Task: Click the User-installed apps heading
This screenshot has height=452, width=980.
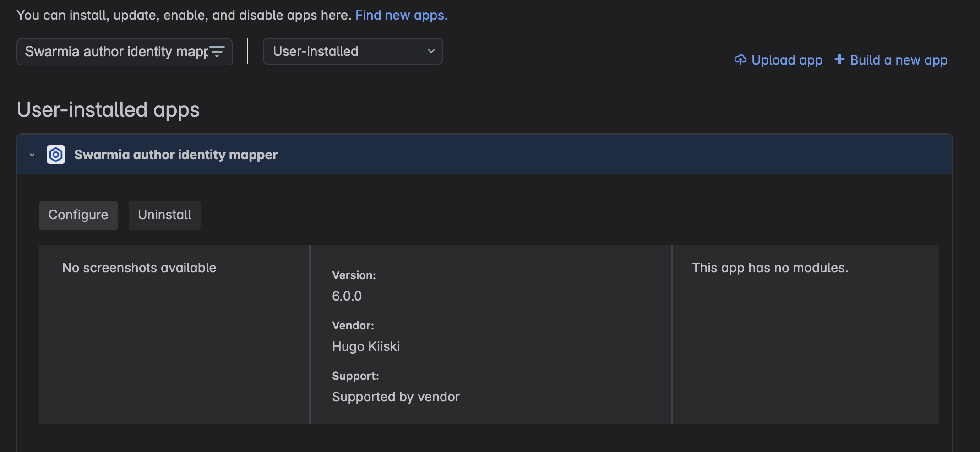Action: [108, 110]
